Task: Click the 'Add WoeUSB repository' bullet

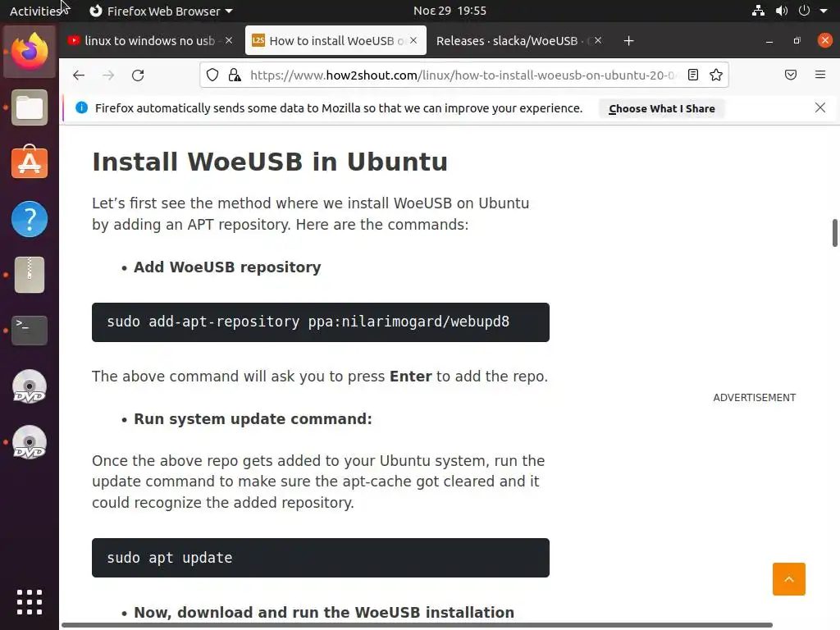Action: tap(227, 267)
